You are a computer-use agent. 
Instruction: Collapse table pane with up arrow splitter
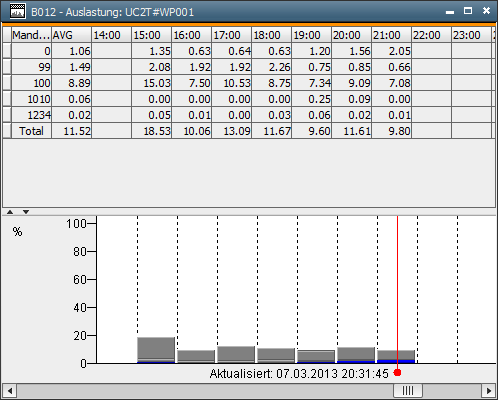[x=10, y=212]
